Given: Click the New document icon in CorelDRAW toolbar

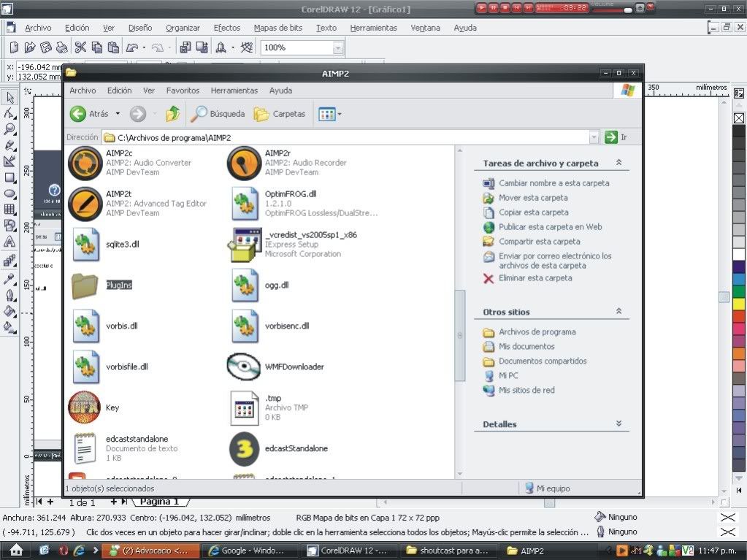Looking at the screenshot, I should click(x=14, y=47).
